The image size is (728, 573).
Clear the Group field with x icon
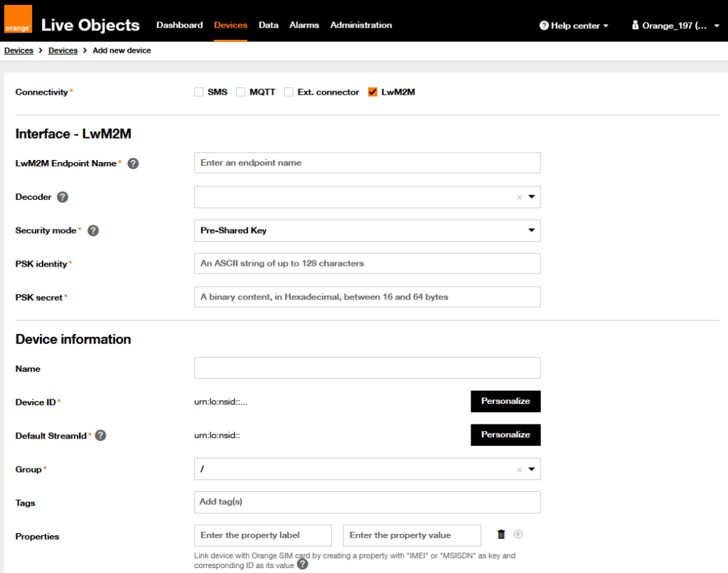click(x=519, y=470)
